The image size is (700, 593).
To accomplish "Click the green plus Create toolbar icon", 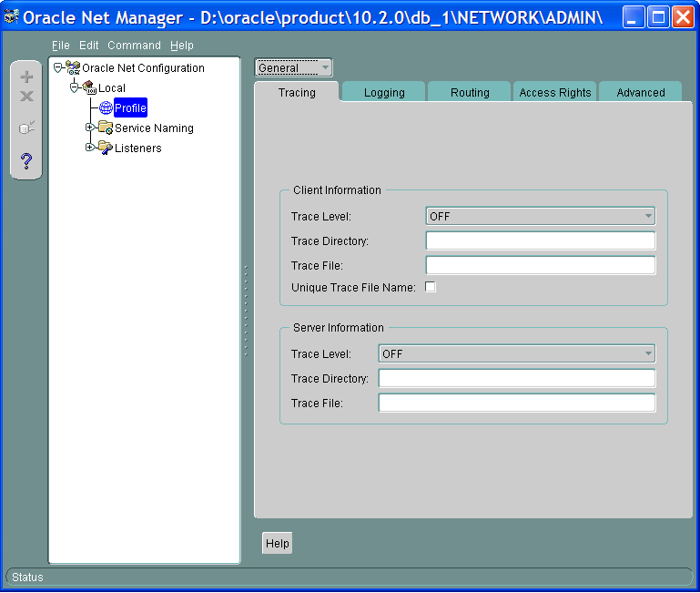I will click(x=26, y=77).
